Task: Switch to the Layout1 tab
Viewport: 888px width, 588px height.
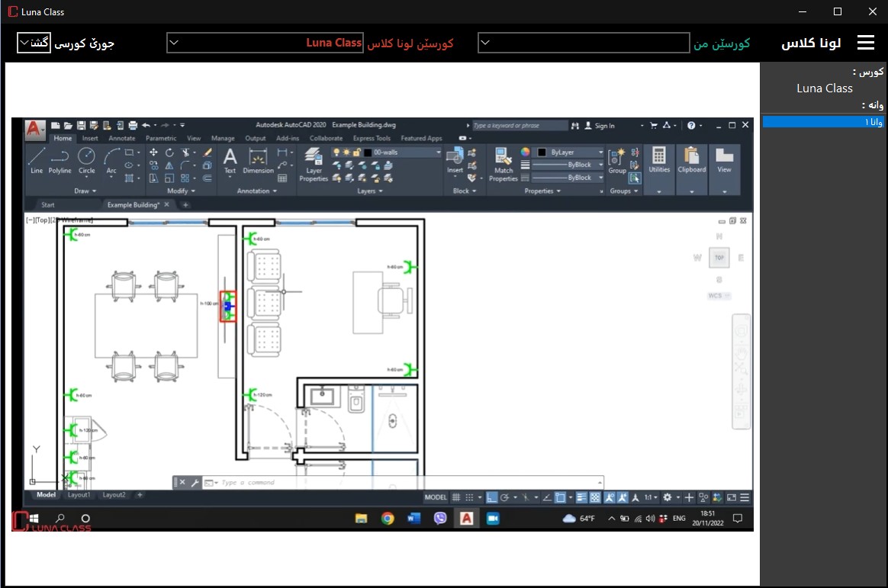Action: pos(79,495)
